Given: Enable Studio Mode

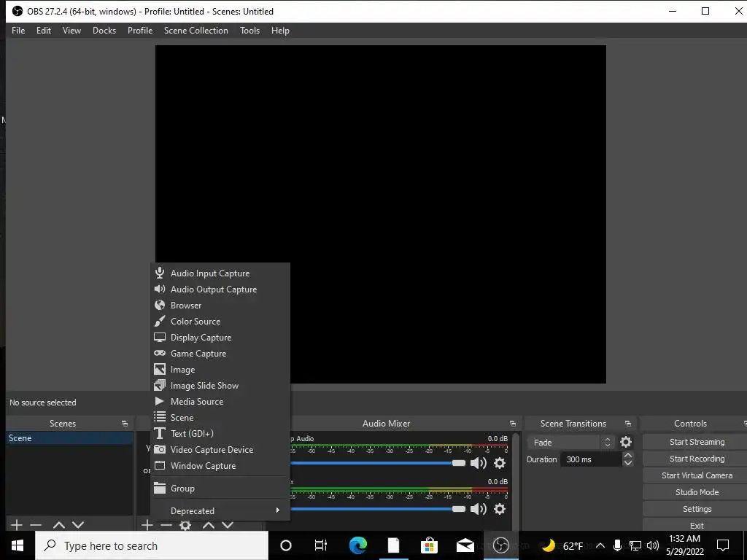Looking at the screenshot, I should tap(697, 492).
